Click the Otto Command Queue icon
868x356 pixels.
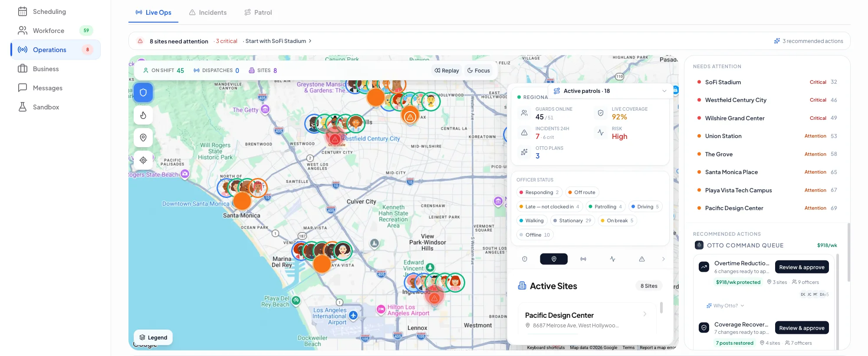tap(699, 245)
